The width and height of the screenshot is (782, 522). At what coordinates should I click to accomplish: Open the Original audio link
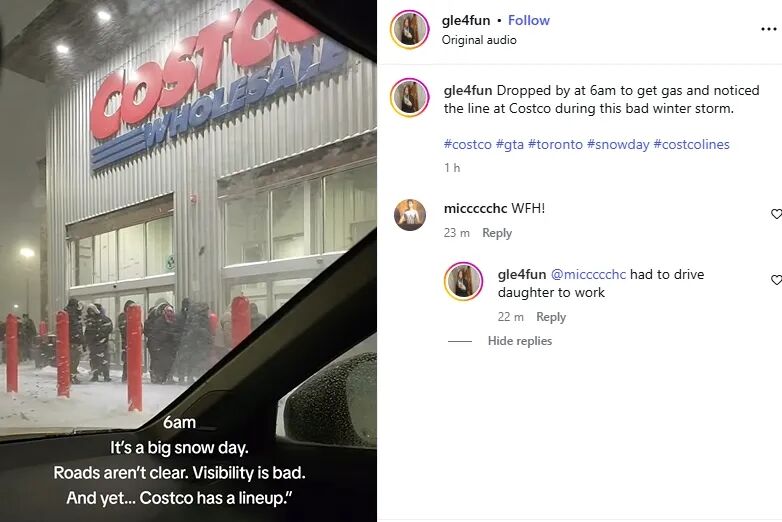[x=479, y=40]
